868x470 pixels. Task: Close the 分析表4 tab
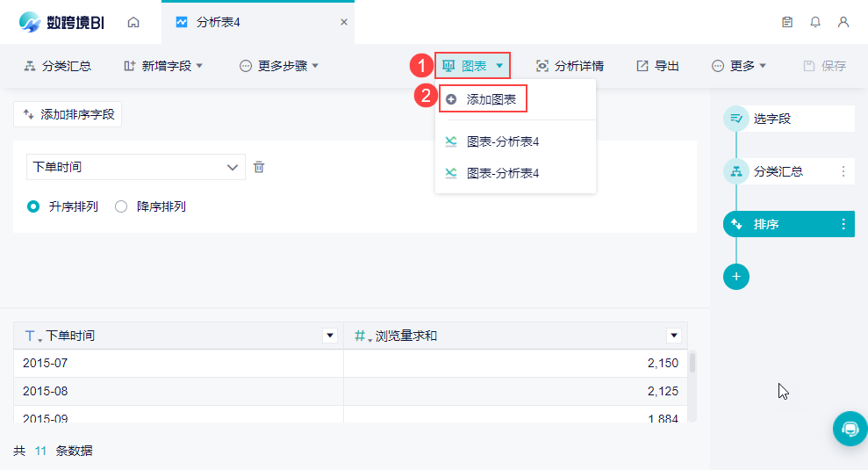344,22
